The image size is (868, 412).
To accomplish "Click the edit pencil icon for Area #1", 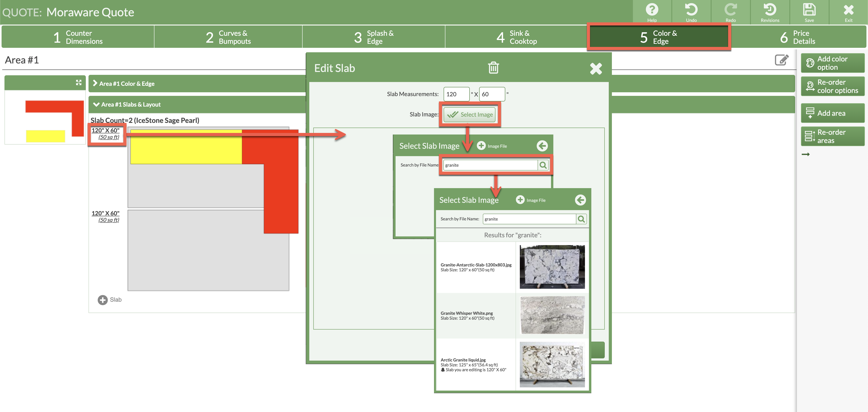I will tap(782, 60).
